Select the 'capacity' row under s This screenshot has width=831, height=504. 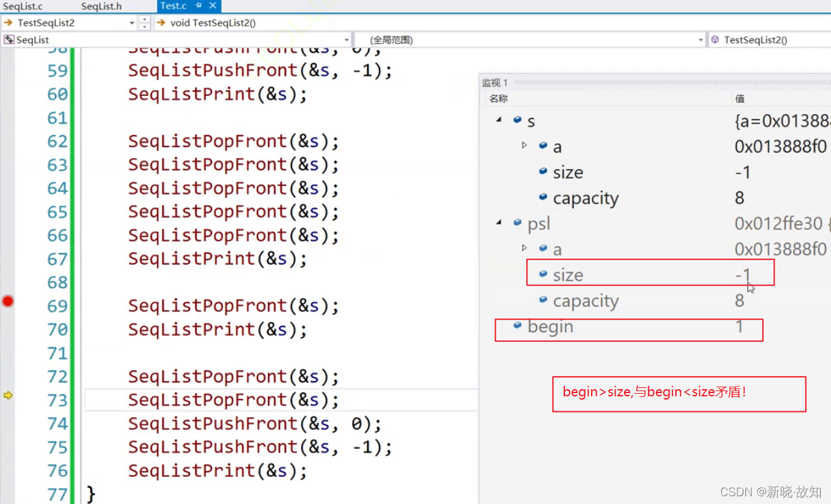[585, 198]
